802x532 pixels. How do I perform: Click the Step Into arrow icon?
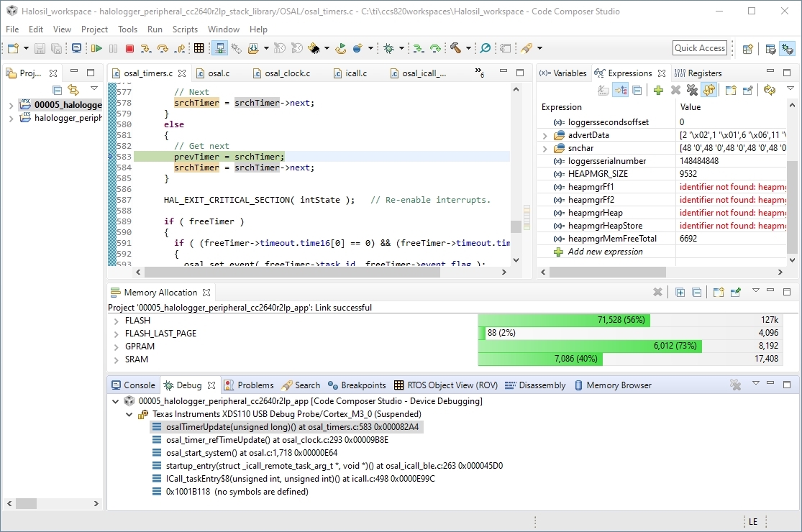(x=146, y=49)
